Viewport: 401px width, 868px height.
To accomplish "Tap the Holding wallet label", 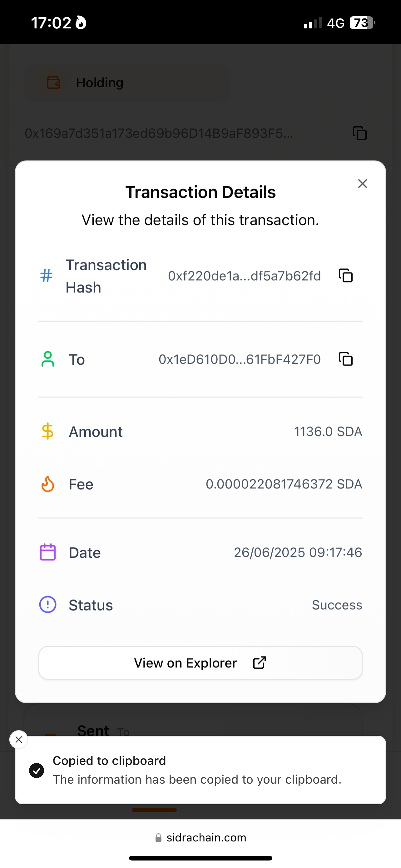I will (100, 82).
